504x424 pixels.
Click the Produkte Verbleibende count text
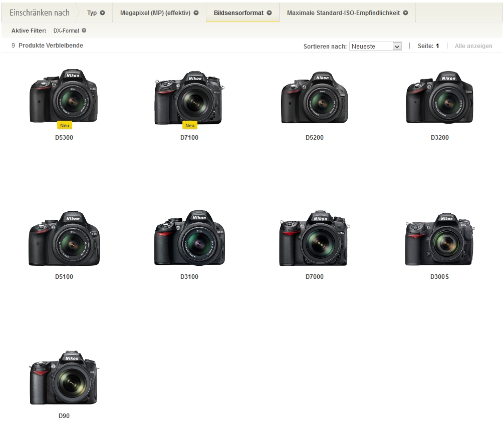47,45
